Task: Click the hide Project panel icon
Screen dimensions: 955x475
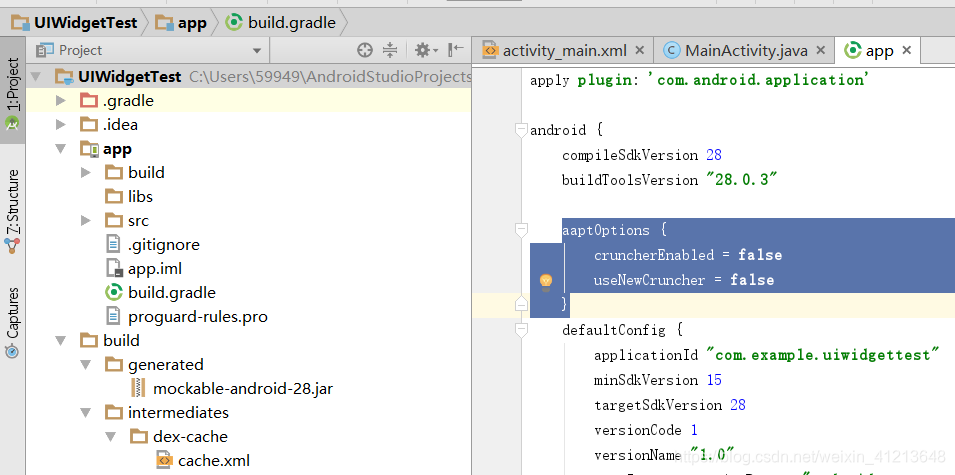Action: 456,50
